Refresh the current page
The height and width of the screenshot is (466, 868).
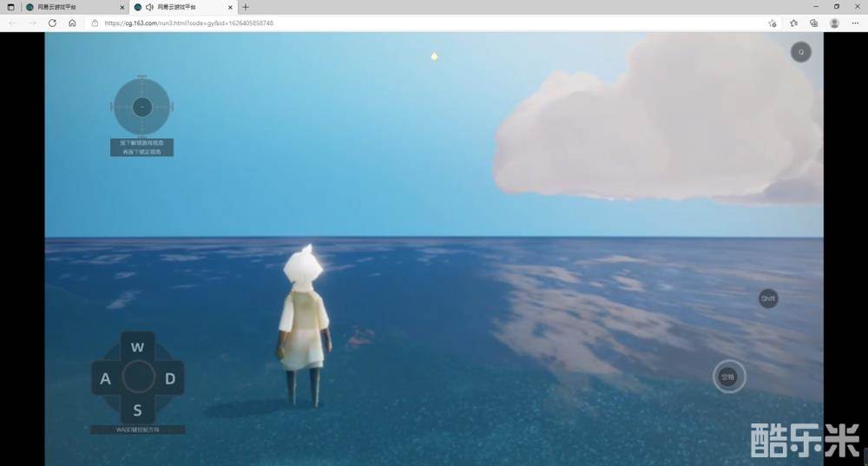[52, 23]
